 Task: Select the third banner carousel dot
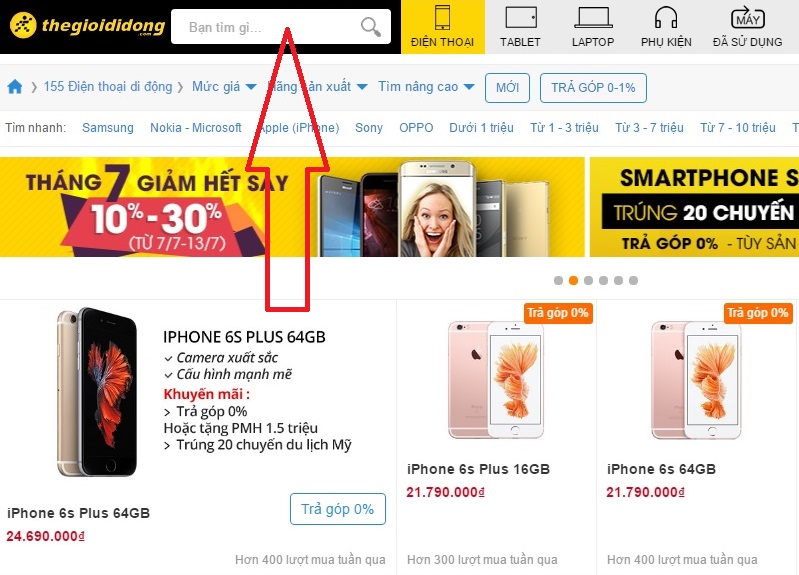[x=589, y=280]
